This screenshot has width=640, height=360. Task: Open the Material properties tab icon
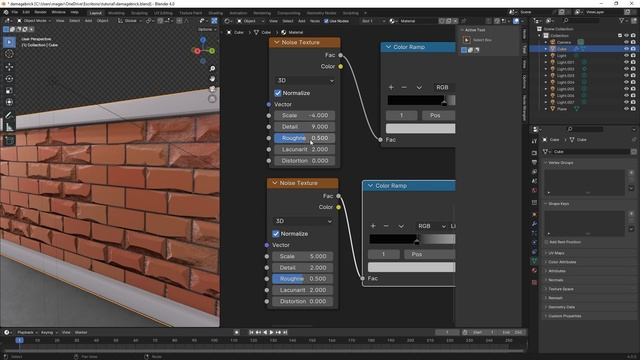(534, 270)
